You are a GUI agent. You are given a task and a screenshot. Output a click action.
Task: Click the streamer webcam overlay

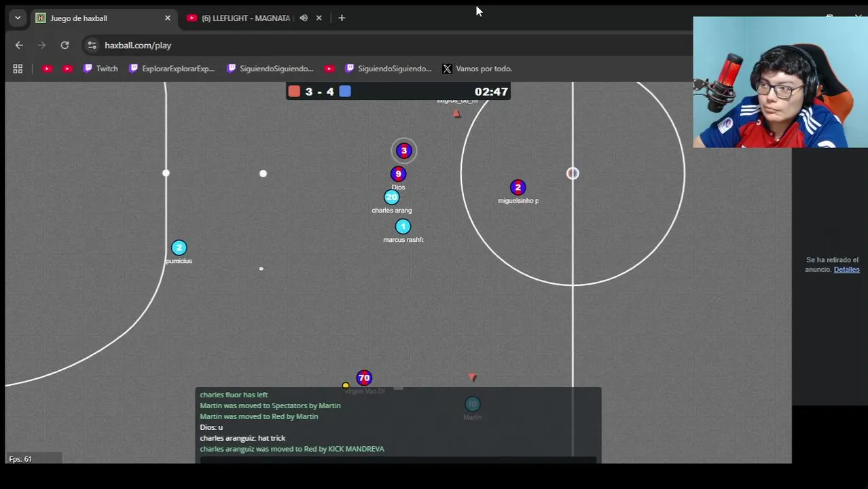(780, 82)
